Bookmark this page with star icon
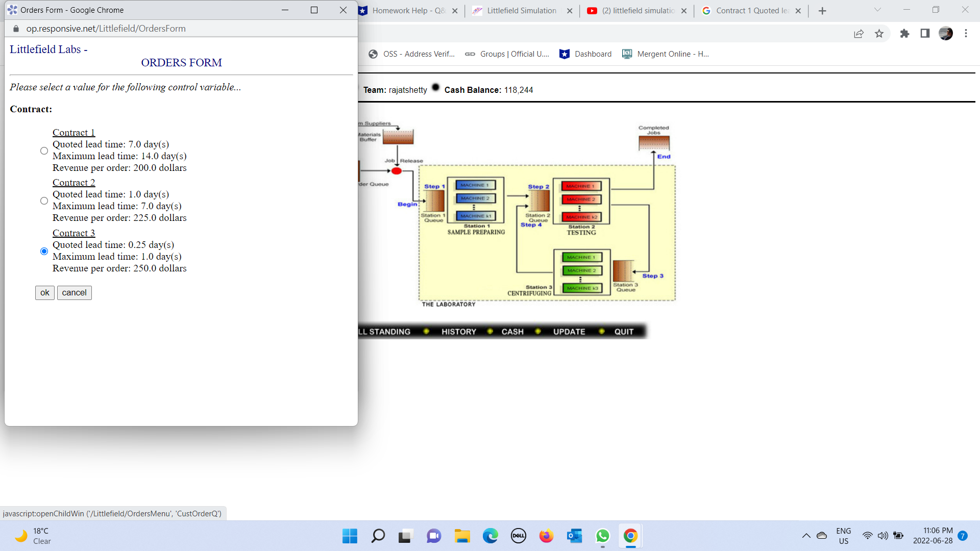 click(879, 34)
